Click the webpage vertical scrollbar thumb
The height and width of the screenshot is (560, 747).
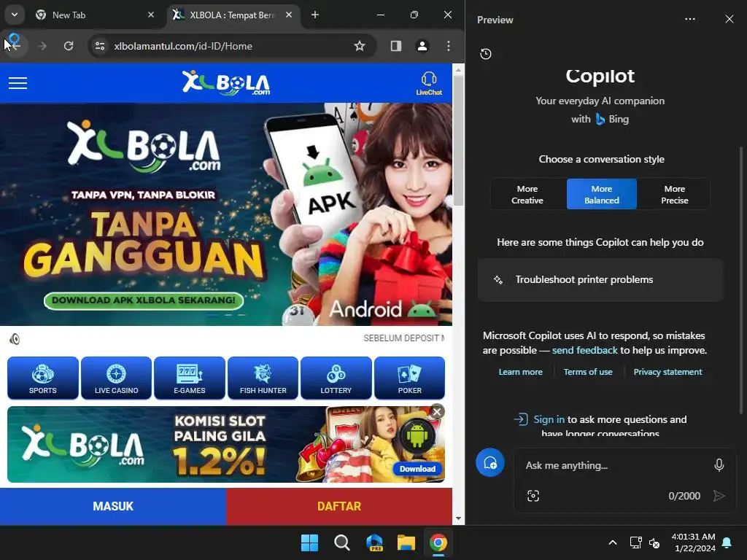[458, 141]
